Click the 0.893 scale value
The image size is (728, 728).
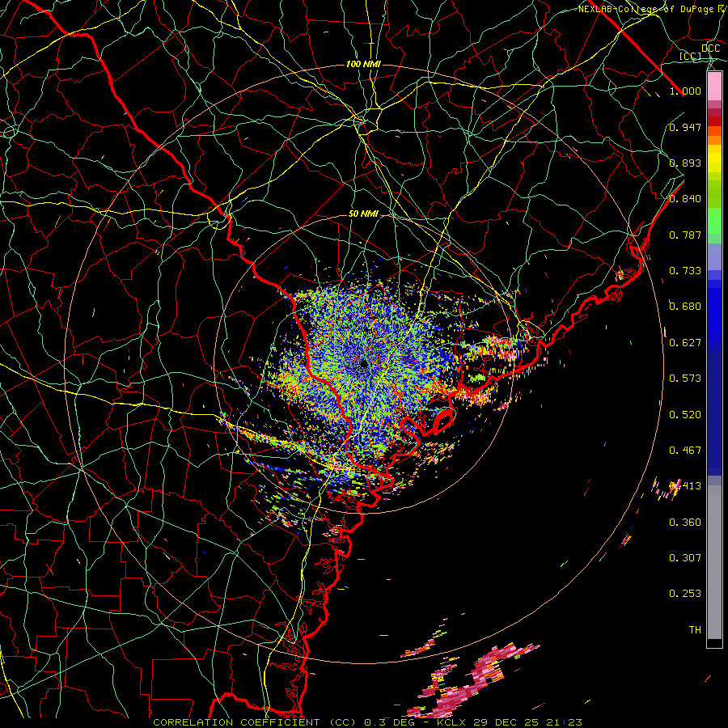pos(685,163)
